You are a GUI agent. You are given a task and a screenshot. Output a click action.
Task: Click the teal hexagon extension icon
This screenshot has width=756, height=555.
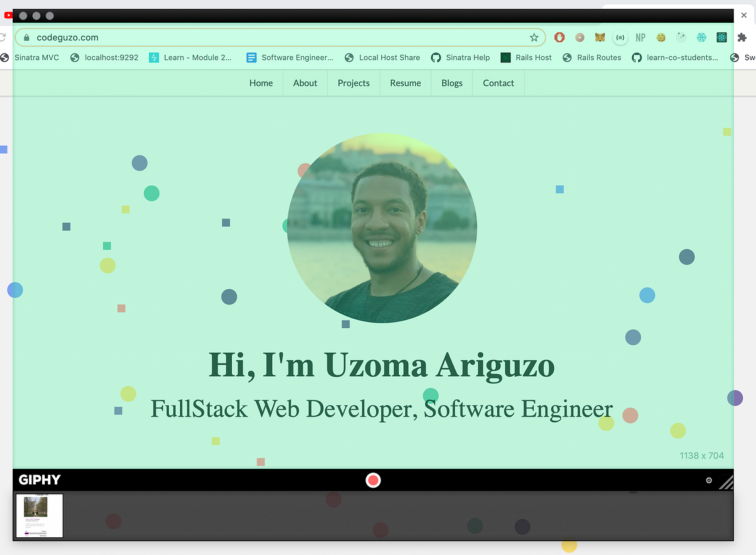(701, 37)
